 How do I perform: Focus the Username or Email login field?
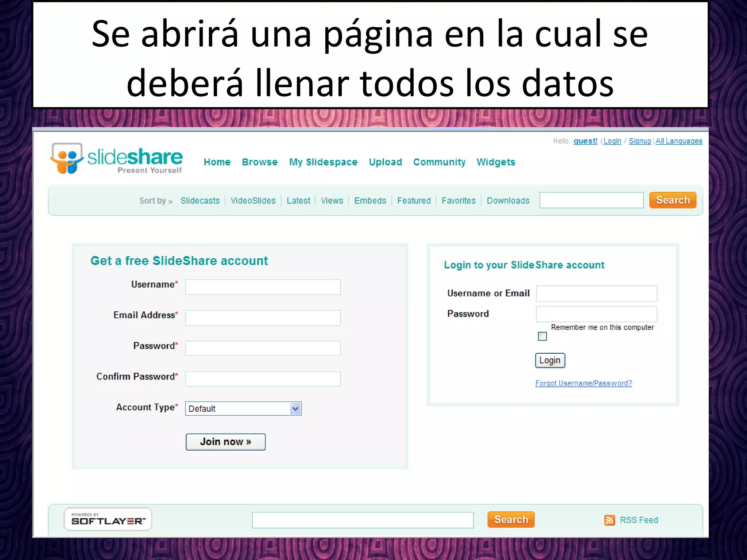[597, 293]
